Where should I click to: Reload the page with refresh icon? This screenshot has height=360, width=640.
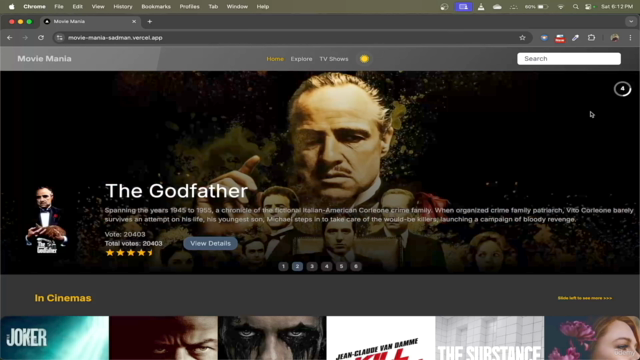41,38
